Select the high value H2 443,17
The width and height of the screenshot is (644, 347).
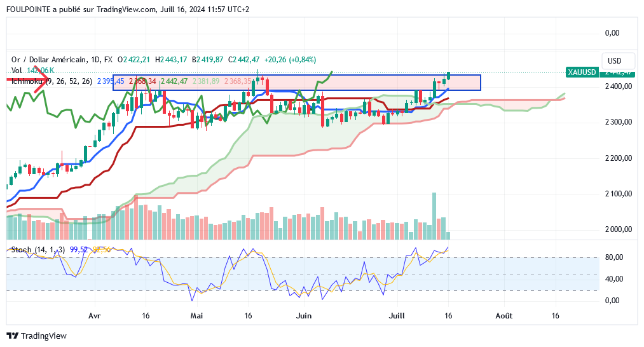(x=171, y=60)
